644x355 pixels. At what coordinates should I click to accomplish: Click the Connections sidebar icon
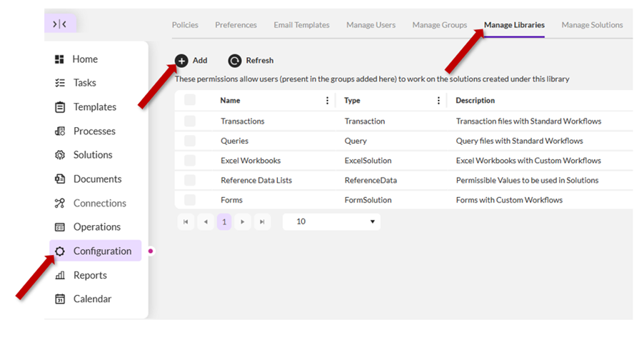(x=60, y=204)
